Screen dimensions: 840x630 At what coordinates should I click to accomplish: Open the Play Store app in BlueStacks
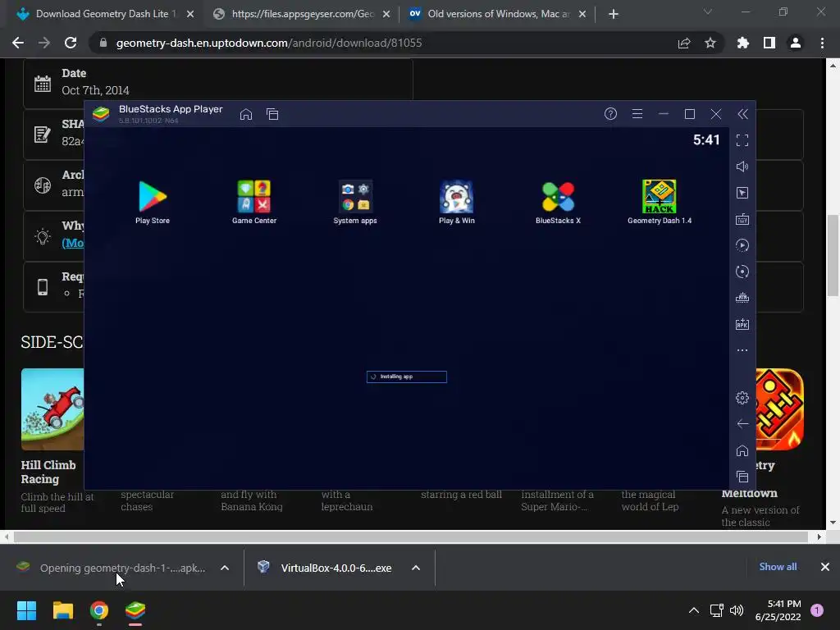coord(153,202)
